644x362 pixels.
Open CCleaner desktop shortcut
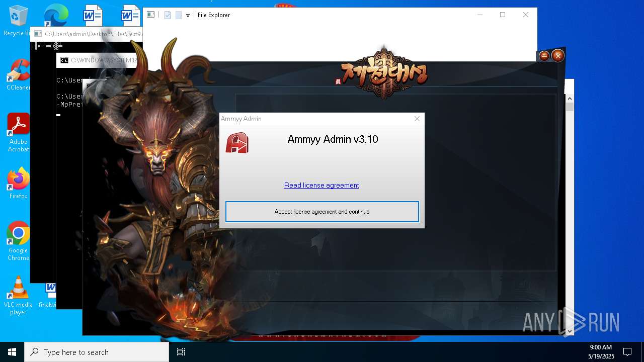[x=18, y=74]
